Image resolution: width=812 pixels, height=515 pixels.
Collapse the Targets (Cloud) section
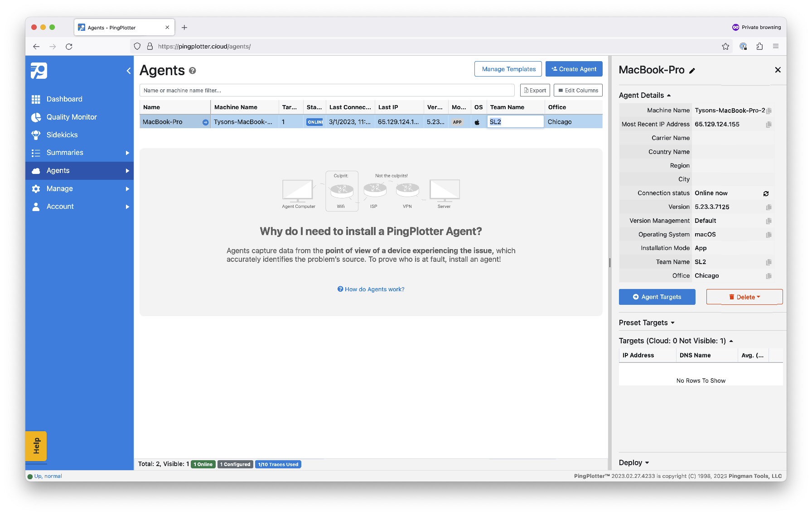676,341
